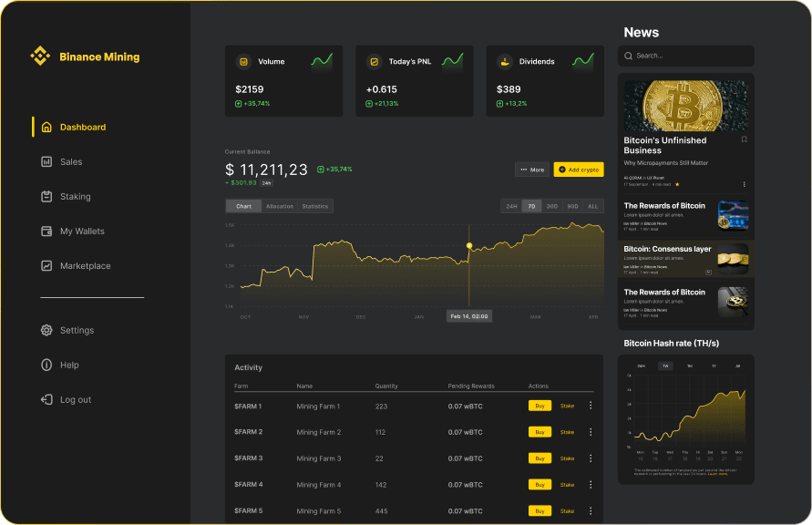Click the Binance Mining logo icon
This screenshot has height=525, width=812.
click(x=40, y=56)
